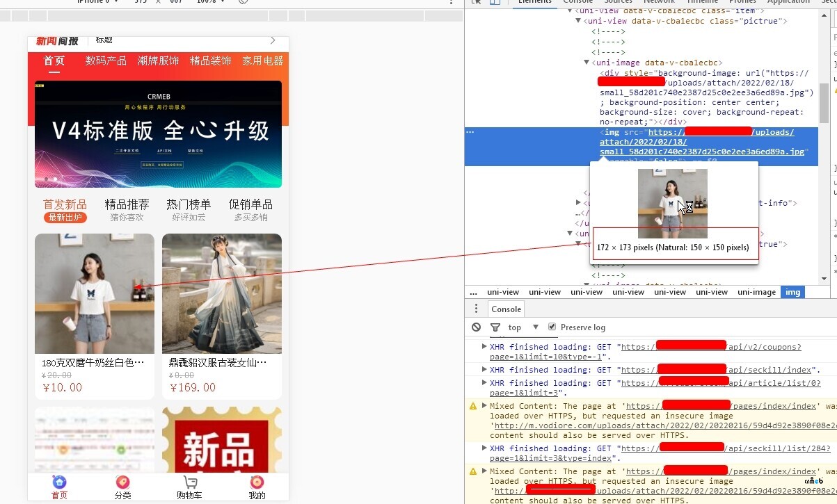Screen dimensions: 837x504
Task: Click the console filter funnel icon
Action: [495, 327]
